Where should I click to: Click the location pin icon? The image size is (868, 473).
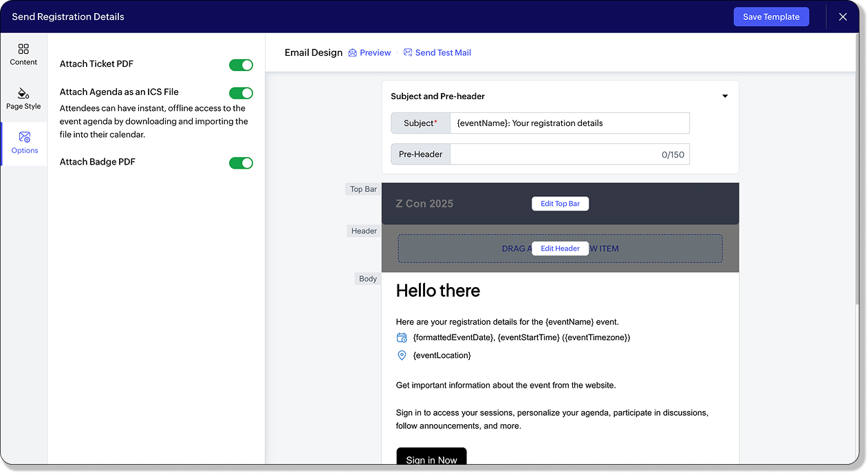[402, 355]
